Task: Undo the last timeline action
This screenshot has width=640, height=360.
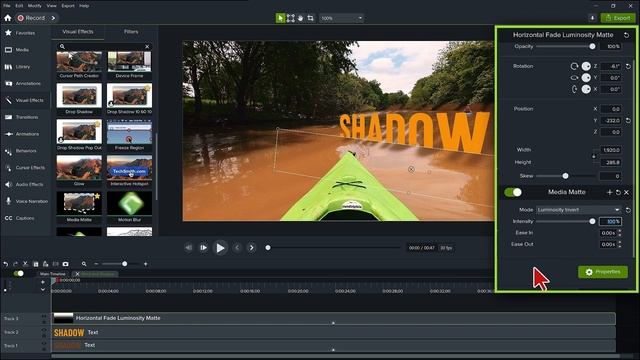Action: 6,264
